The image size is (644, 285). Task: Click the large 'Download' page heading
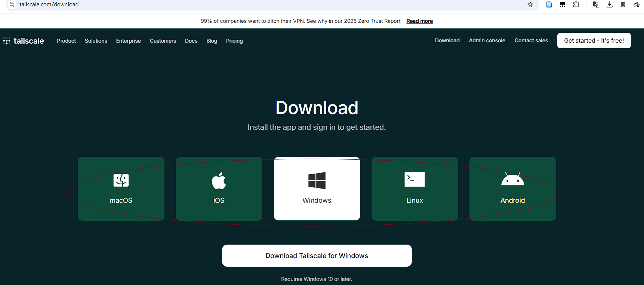point(317,108)
